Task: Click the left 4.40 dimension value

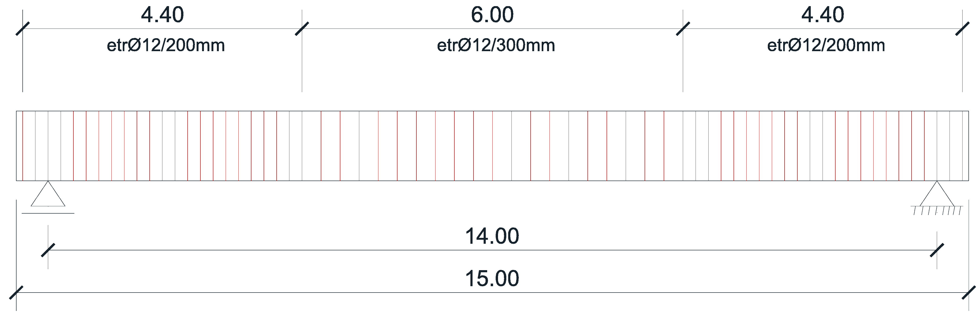Action: tap(162, 16)
